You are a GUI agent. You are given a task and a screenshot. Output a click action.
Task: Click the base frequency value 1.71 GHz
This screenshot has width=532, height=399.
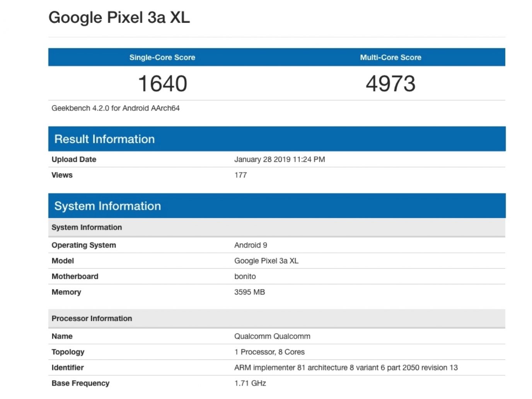(x=250, y=384)
